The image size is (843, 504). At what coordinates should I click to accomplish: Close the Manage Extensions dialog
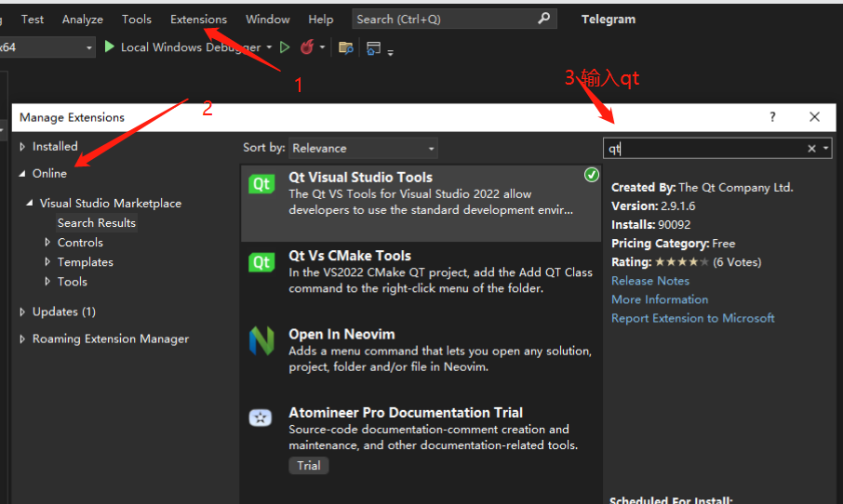pyautogui.click(x=814, y=117)
